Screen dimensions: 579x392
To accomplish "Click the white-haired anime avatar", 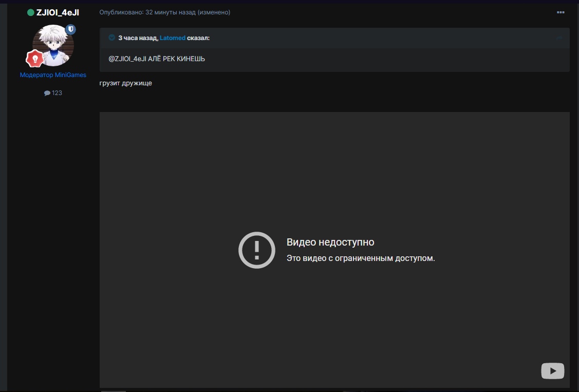I will pyautogui.click(x=53, y=45).
